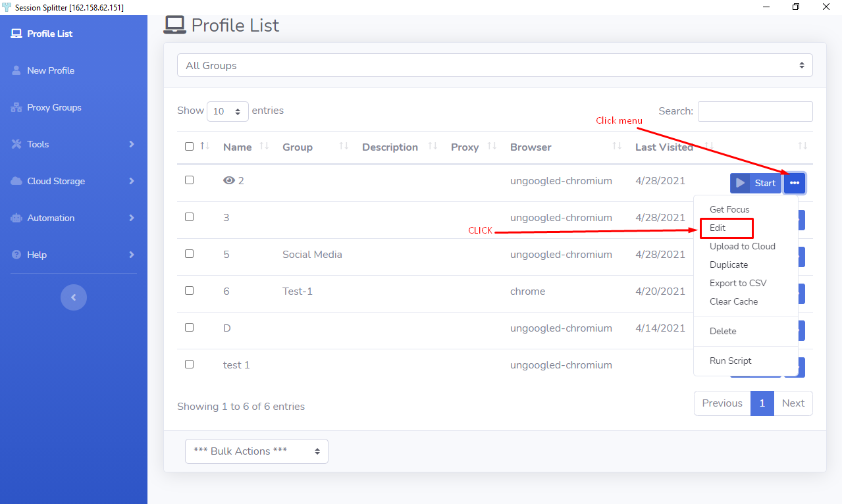
Task: Tick the checkbox for profile D
Action: coord(190,327)
